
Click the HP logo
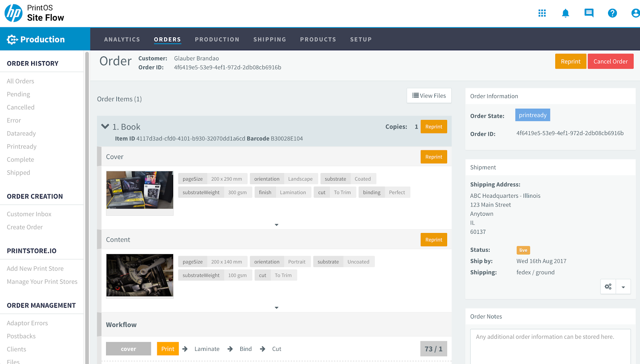pyautogui.click(x=14, y=13)
